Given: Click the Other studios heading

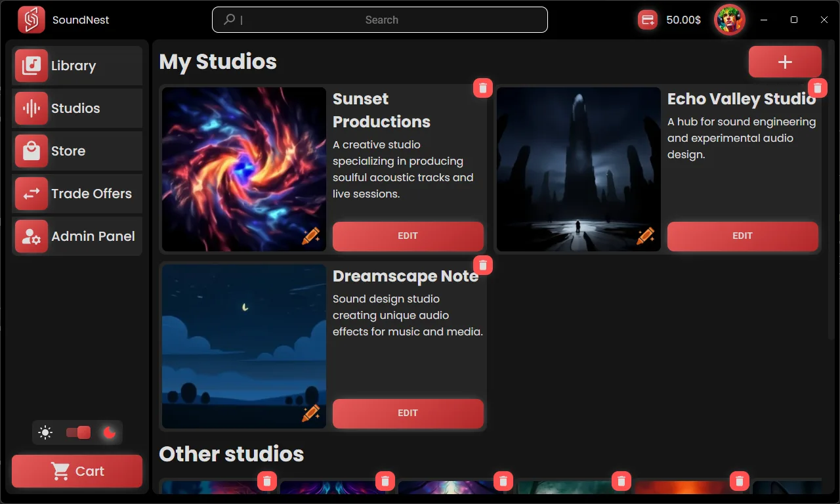Looking at the screenshot, I should pyautogui.click(x=232, y=454).
